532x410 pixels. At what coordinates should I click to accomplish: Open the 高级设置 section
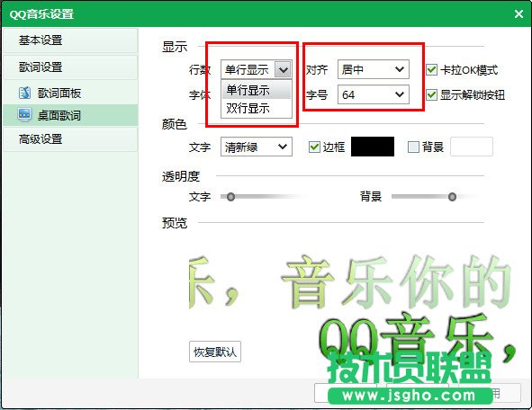click(70, 139)
